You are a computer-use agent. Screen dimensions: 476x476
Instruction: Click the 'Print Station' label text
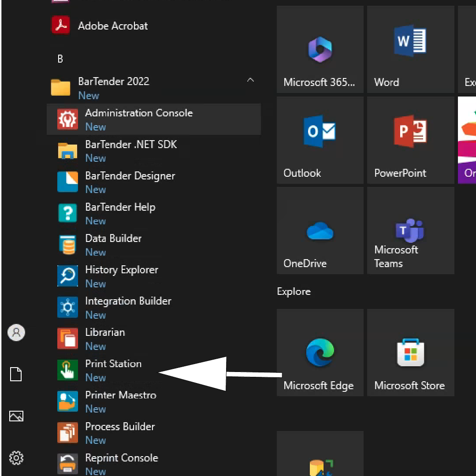(113, 364)
